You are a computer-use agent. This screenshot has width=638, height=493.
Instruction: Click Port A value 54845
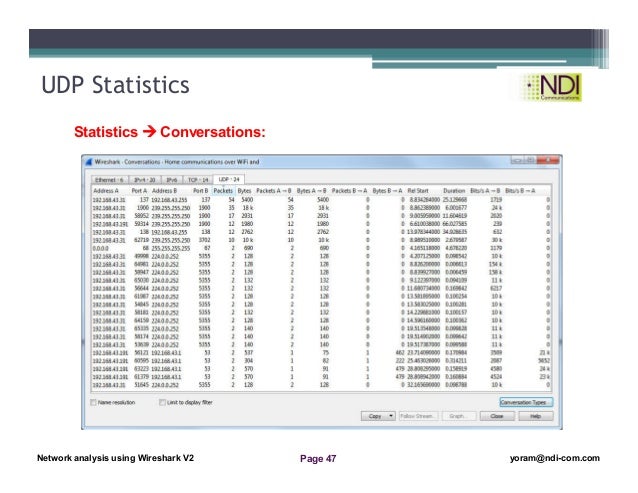pyautogui.click(x=141, y=304)
